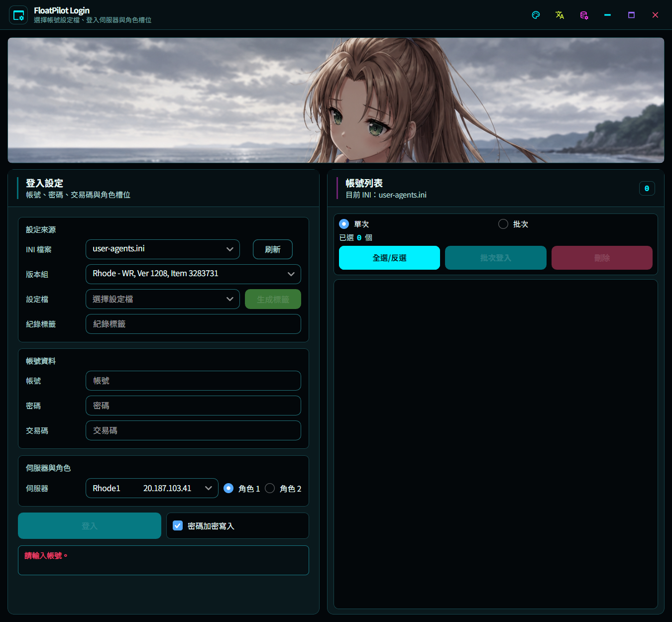Click the 請輸入帳號。 error message
This screenshot has width=672, height=622.
tap(46, 555)
